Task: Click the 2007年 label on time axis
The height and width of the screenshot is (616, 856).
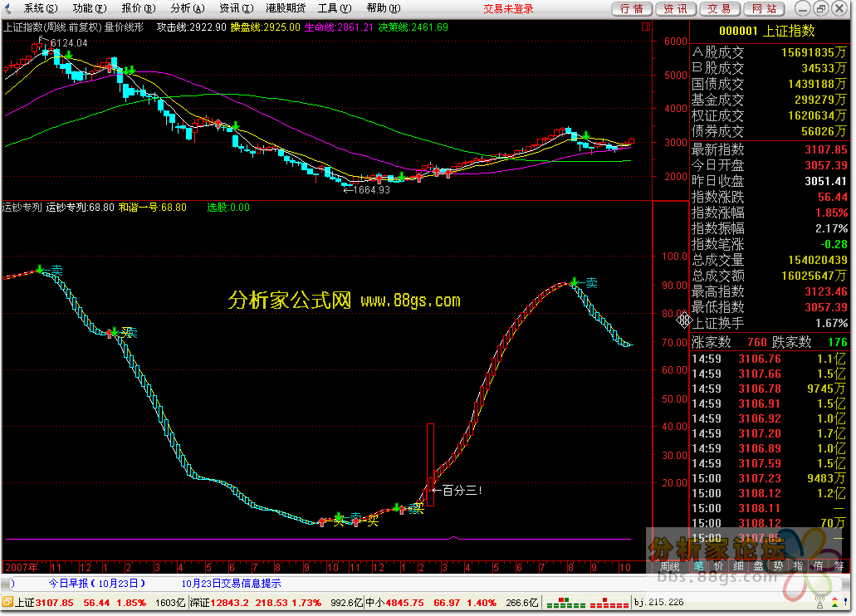Action: pos(22,567)
